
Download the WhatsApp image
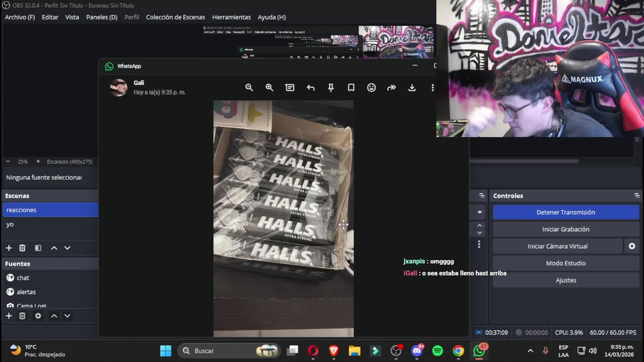(412, 87)
